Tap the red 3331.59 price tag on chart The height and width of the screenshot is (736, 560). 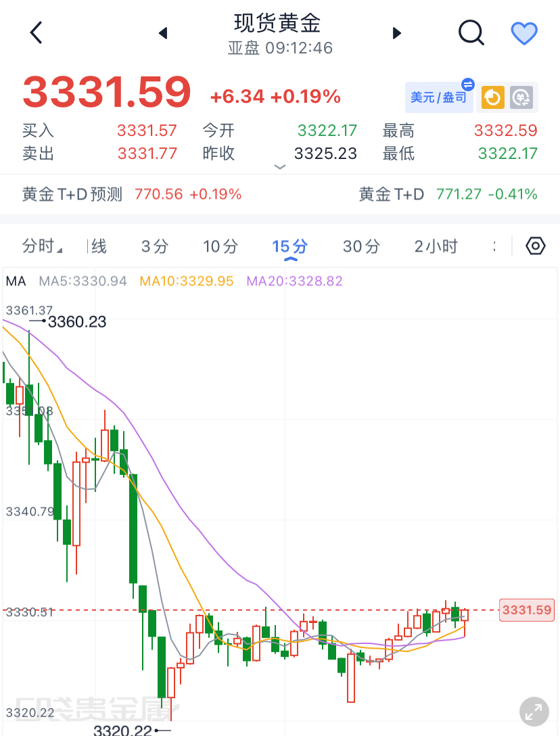(x=527, y=609)
